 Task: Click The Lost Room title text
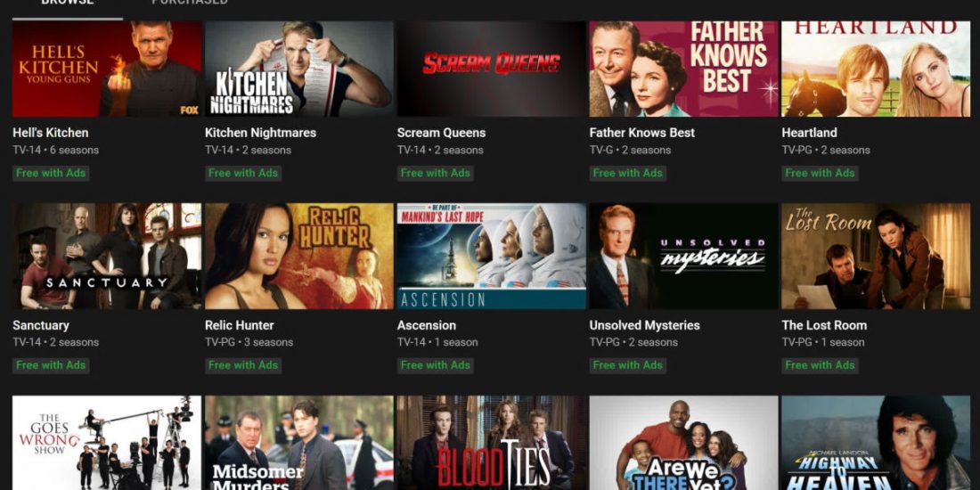(824, 325)
